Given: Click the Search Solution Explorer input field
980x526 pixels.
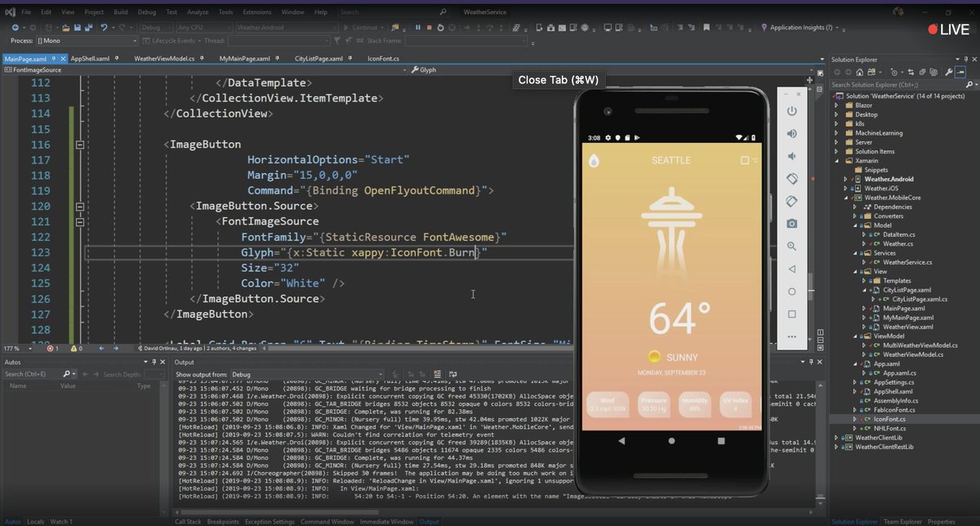Looking at the screenshot, I should pos(897,84).
